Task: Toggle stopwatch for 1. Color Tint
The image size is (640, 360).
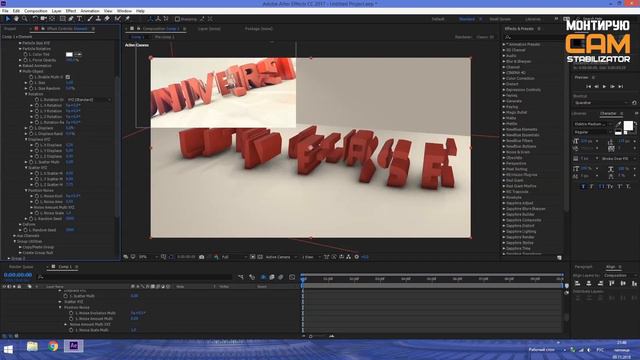Action: click(25, 54)
